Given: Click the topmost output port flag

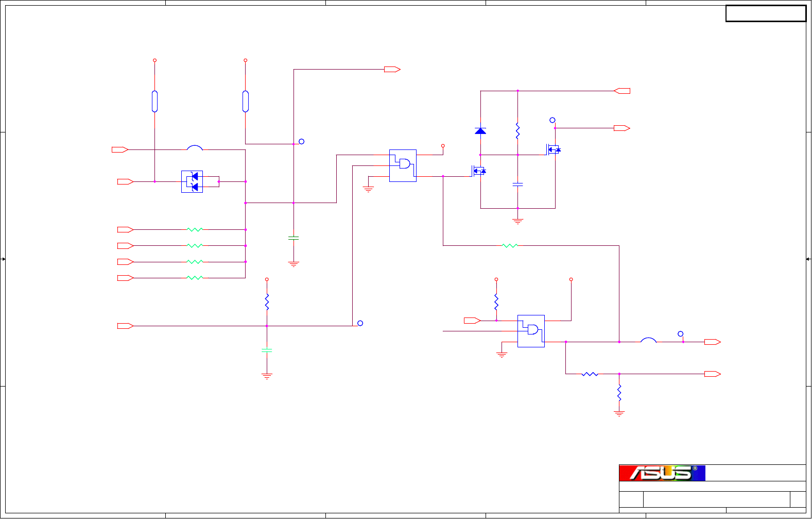Looking at the screenshot, I should tap(392, 70).
